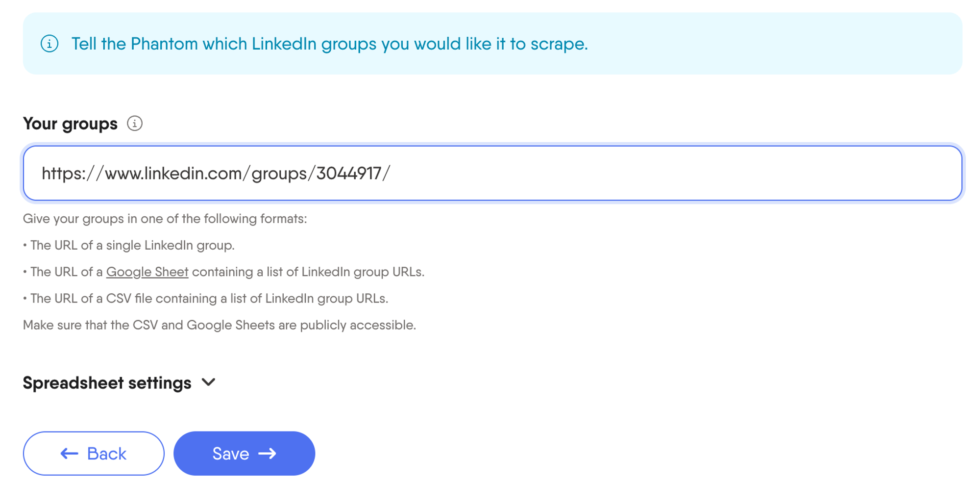Select the LinkedIn group URL text
The width and height of the screenshot is (980, 482).
point(215,173)
